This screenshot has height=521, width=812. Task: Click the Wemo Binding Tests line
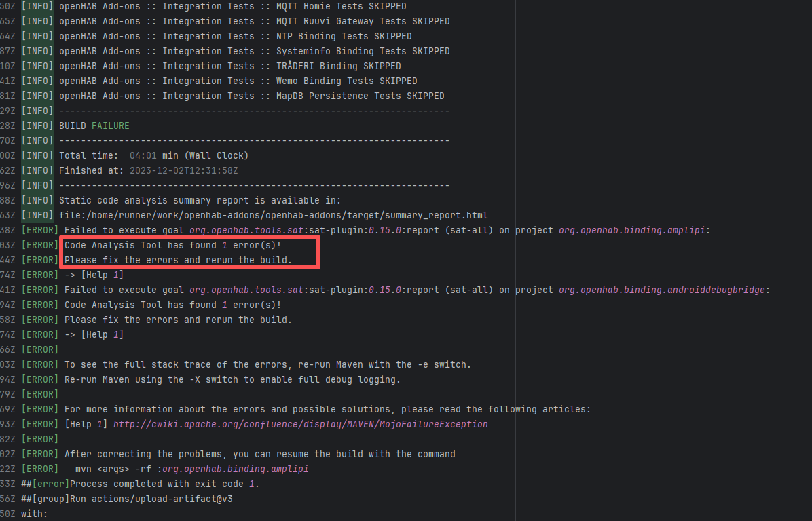[238, 81]
